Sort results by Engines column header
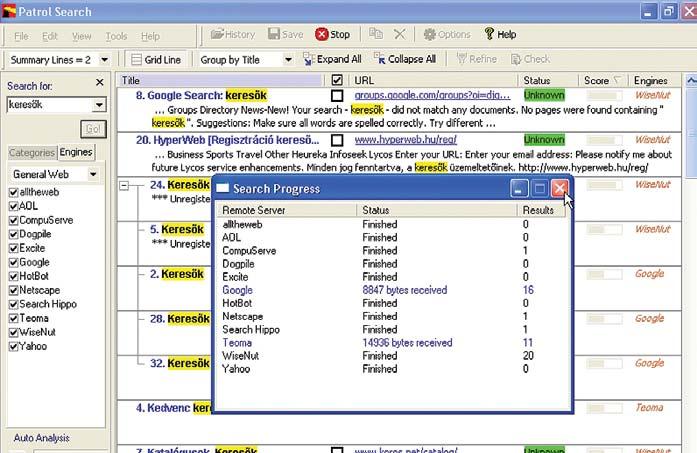This screenshot has height=453, width=697. (653, 80)
